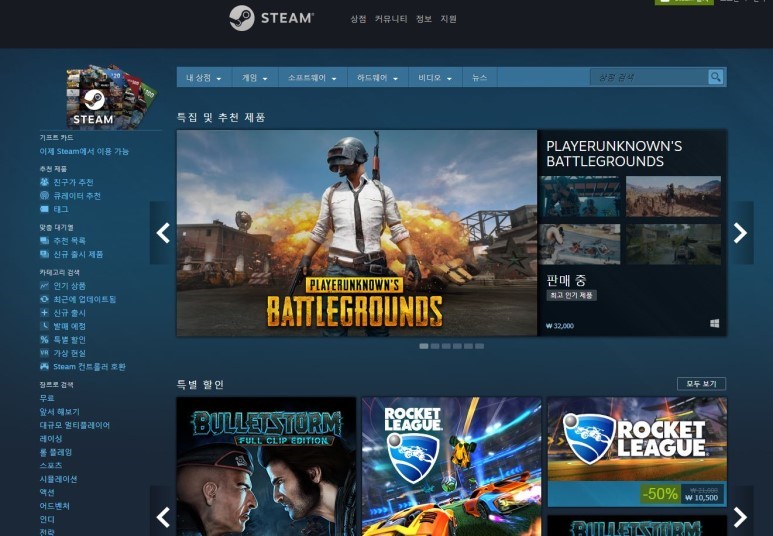Click the 앞서 해보기 genre link
This screenshot has width=773, height=536.
(x=60, y=411)
